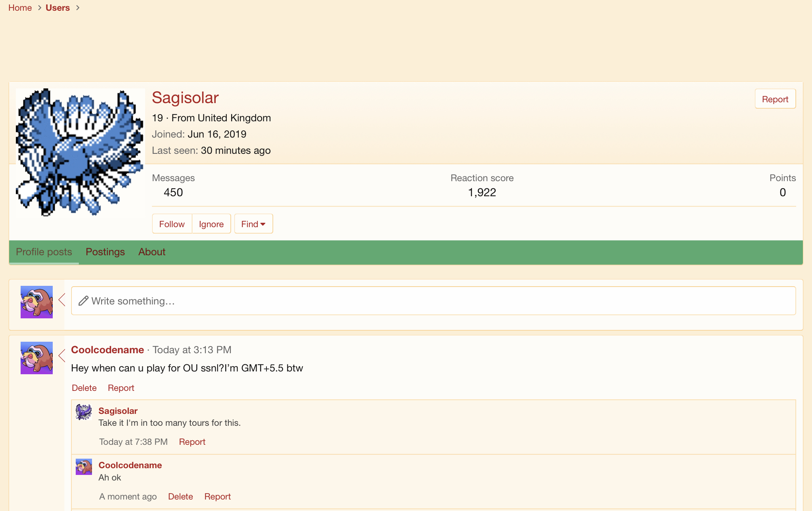Open the About tab

(152, 252)
